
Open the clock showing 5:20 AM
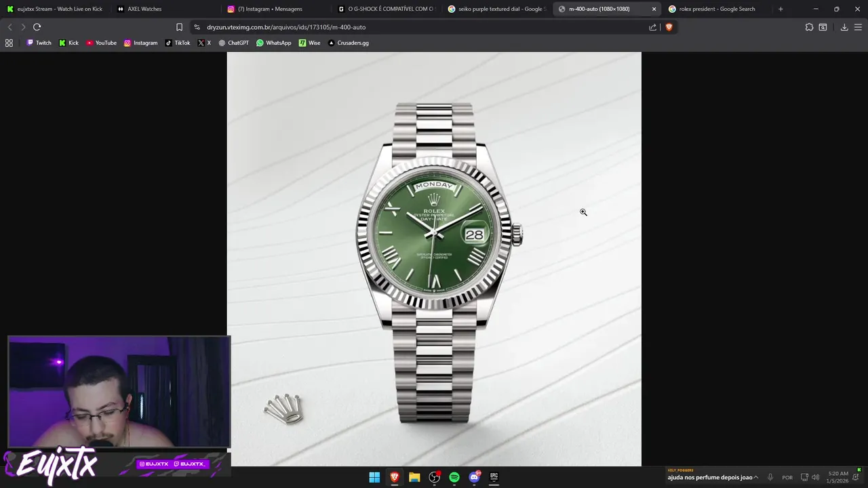(837, 477)
